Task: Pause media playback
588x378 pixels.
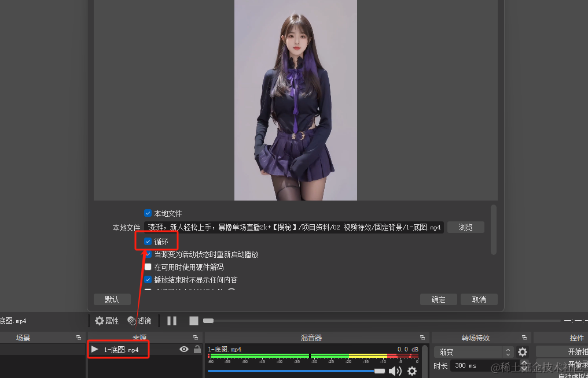Action: (x=172, y=321)
